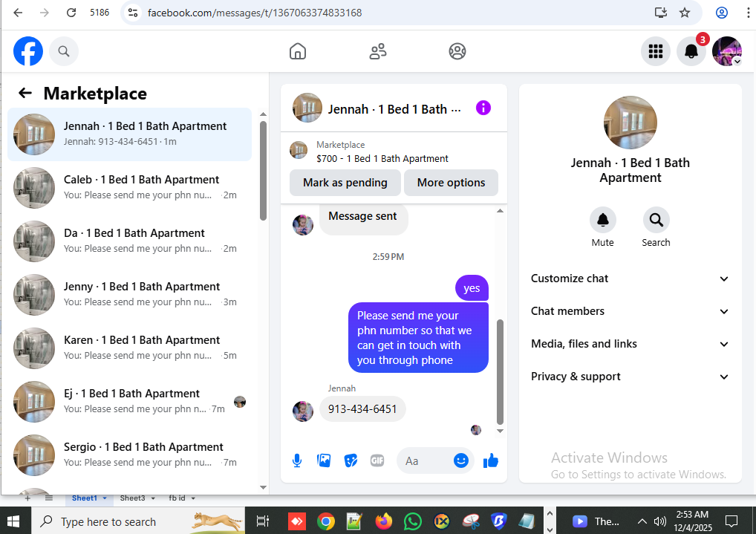Image resolution: width=756 pixels, height=534 pixels.
Task: Reload the page in the browser
Action: point(71,13)
